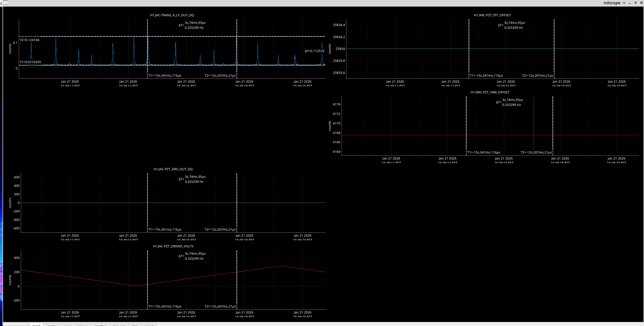Image resolution: width=644 pixels, height=326 pixels.
Task: Click the button left of trend tab
Action: click(16, 325)
